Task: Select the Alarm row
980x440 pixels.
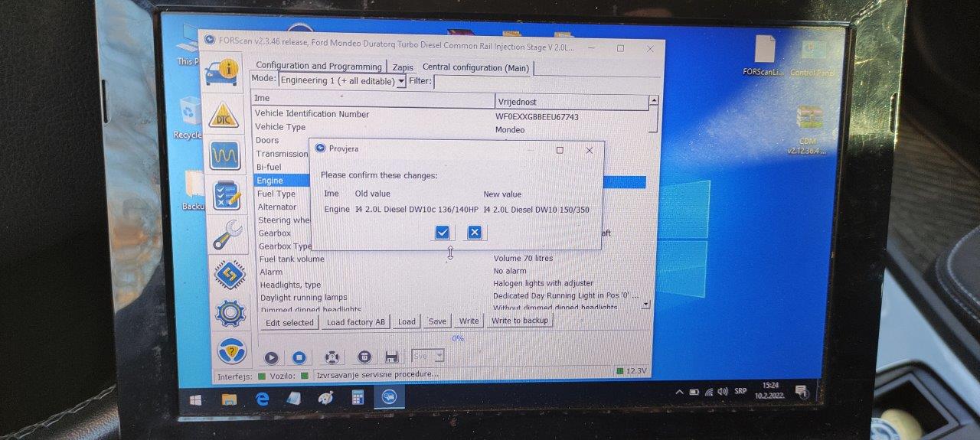Action: tap(452, 272)
